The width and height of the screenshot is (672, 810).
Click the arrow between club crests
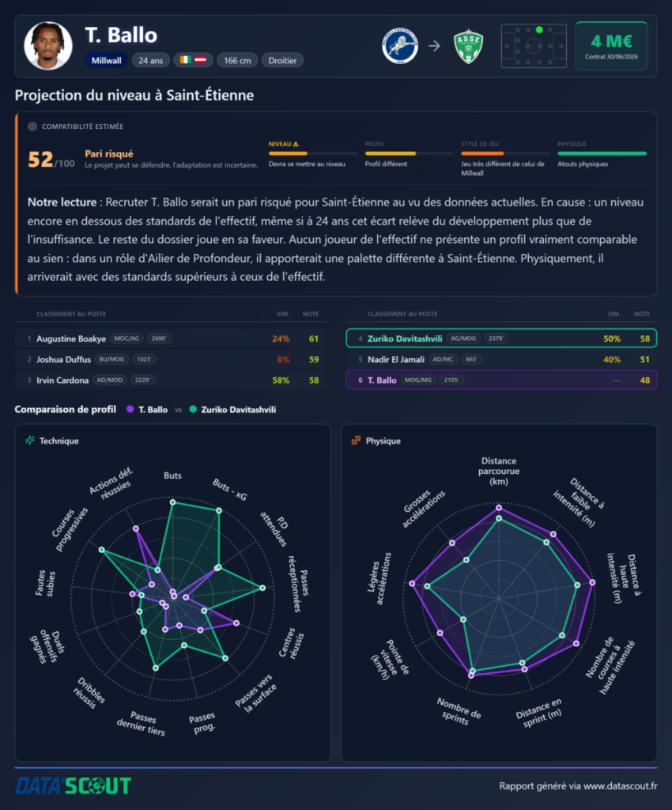click(435, 46)
